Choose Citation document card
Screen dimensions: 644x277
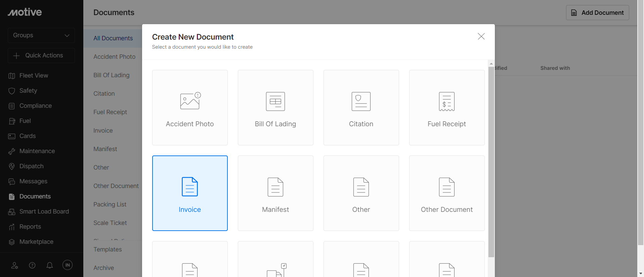pos(361,107)
